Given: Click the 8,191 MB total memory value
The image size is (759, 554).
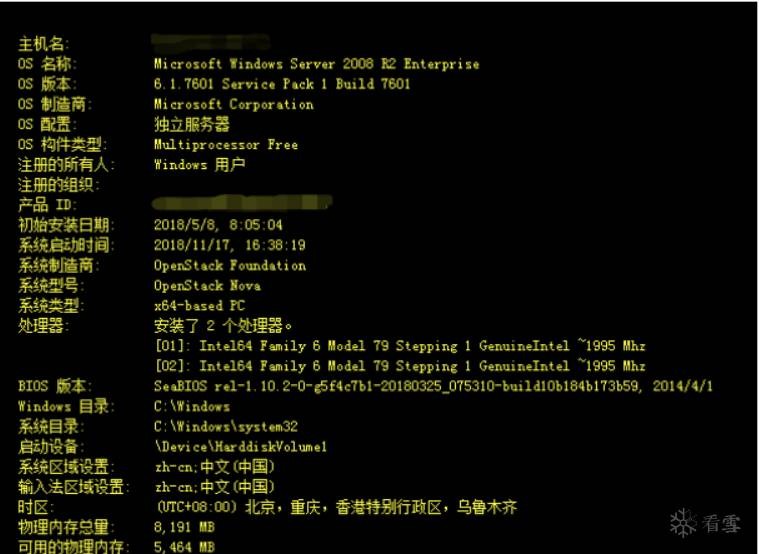Looking at the screenshot, I should click(184, 527).
